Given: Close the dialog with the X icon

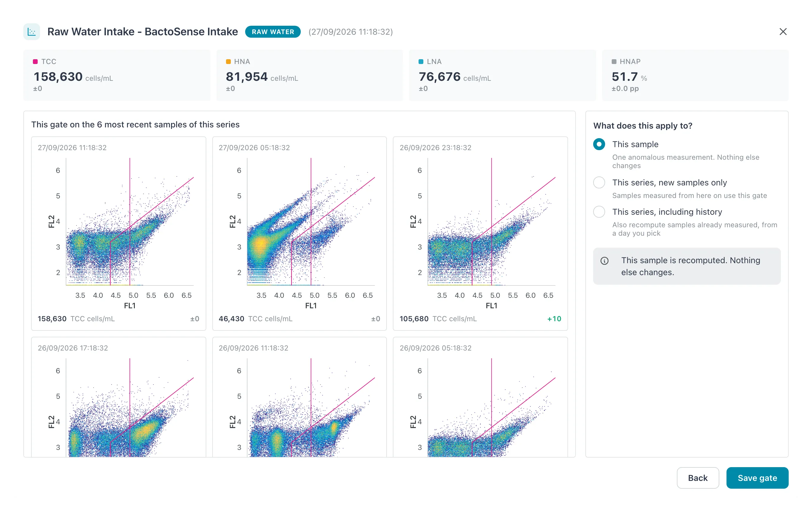Looking at the screenshot, I should click(783, 32).
